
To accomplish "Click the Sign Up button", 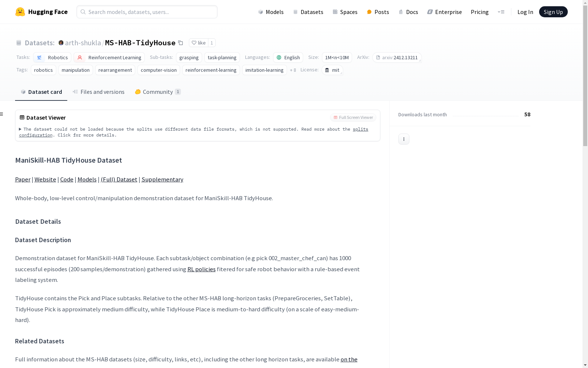I will (x=553, y=12).
